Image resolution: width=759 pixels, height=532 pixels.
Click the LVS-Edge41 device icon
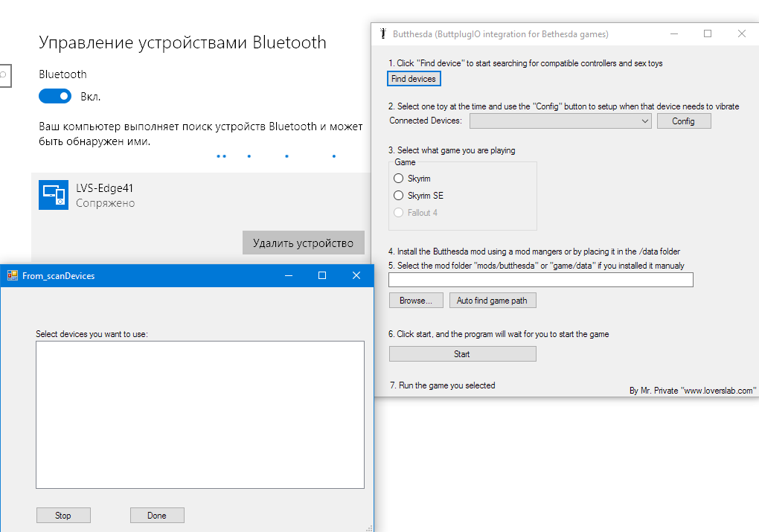point(54,195)
